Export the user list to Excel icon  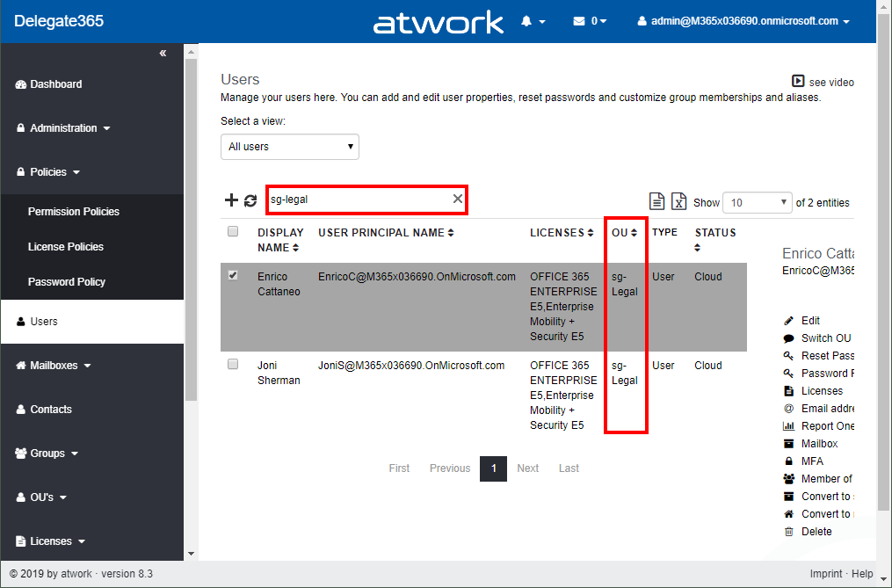coord(678,201)
